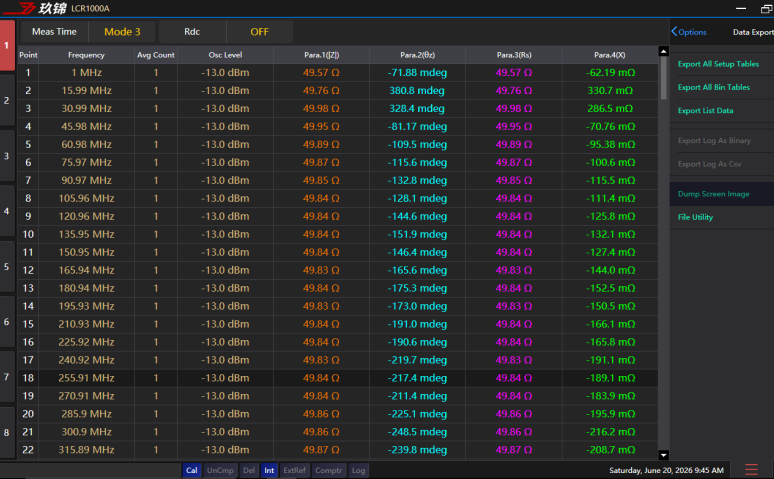Select segment tab 4
Screen dimensions: 774x479
coord(7,211)
